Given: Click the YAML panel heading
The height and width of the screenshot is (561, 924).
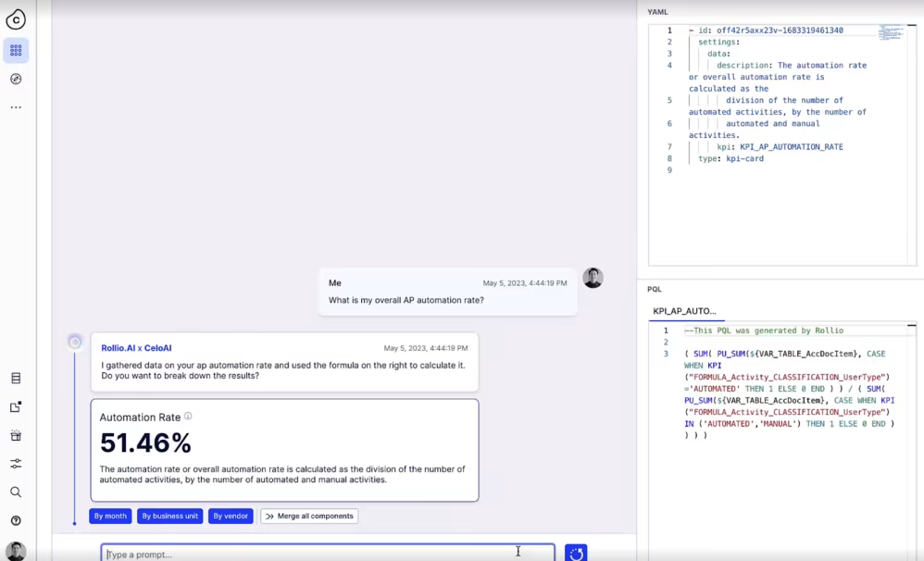Looking at the screenshot, I should pyautogui.click(x=657, y=12).
